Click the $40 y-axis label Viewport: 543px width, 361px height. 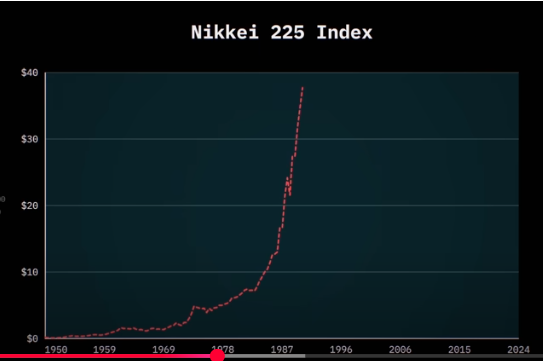point(29,73)
